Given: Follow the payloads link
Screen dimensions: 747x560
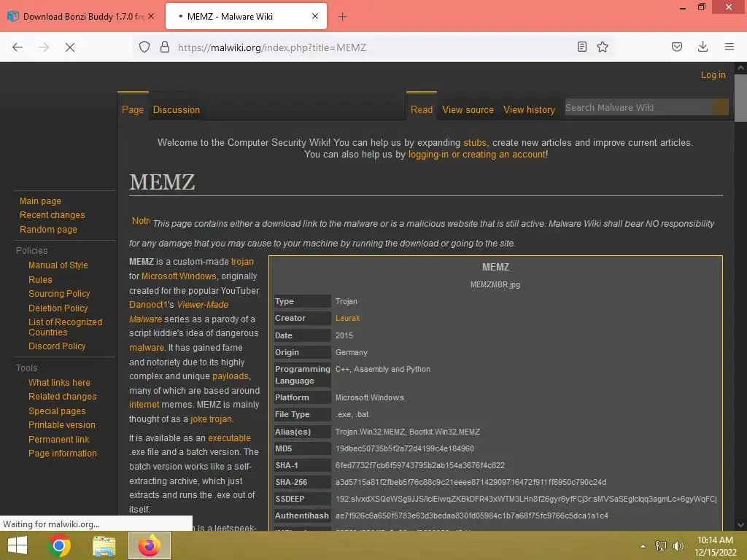Looking at the screenshot, I should pyautogui.click(x=230, y=376).
